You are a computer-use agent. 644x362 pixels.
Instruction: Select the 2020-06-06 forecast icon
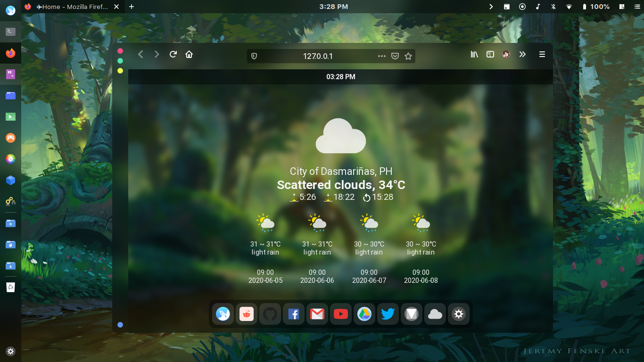[317, 223]
